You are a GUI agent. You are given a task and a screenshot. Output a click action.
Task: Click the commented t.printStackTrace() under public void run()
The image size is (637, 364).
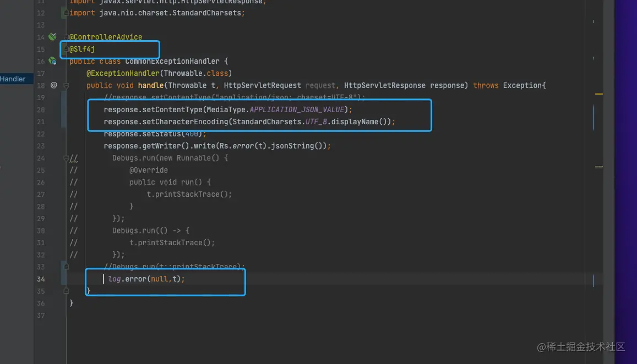(x=189, y=195)
